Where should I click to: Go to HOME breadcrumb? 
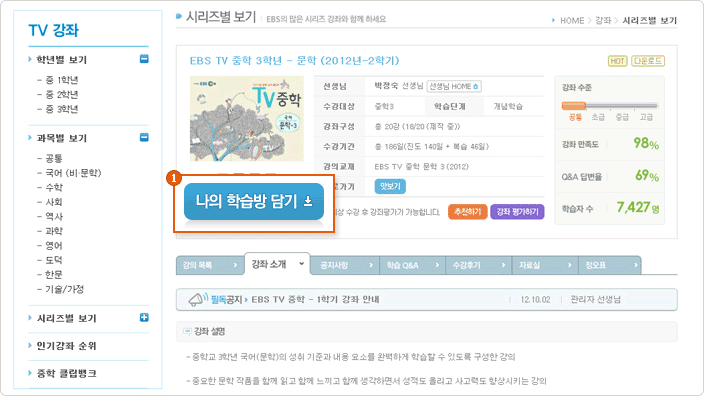572,21
